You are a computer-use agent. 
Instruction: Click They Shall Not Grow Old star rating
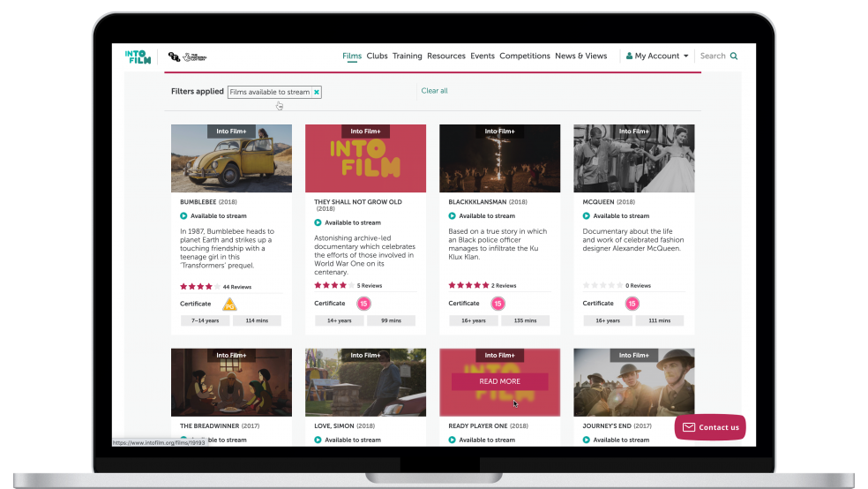pos(334,286)
